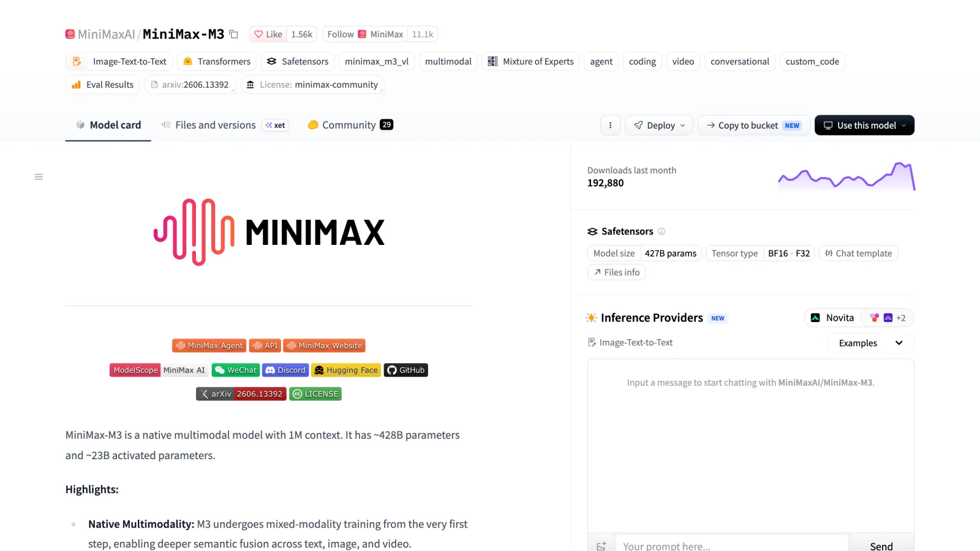Open the three-dot more options menu
Image resolution: width=980 pixels, height=551 pixels.
coord(610,126)
